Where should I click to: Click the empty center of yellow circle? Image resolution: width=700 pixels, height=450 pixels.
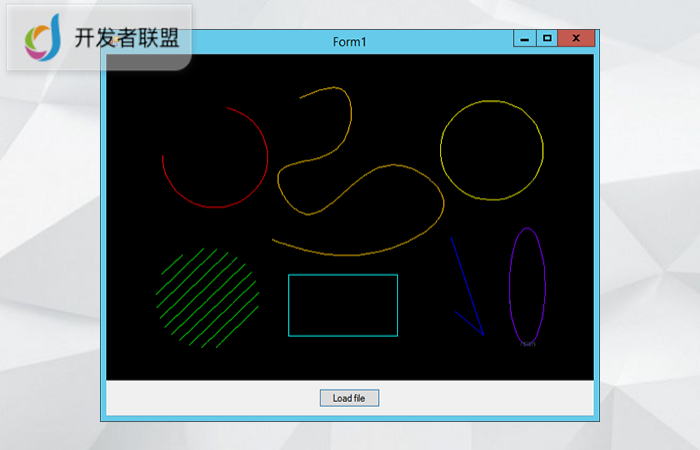pos(492,150)
